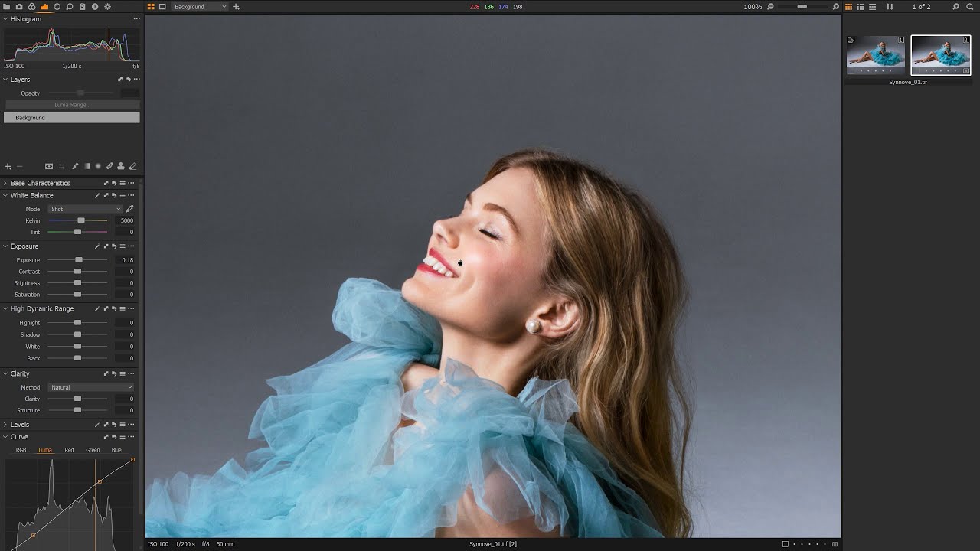Screen dimensions: 980x551
Task: Open the Details tool tab magnifier icon
Action: (x=70, y=6)
